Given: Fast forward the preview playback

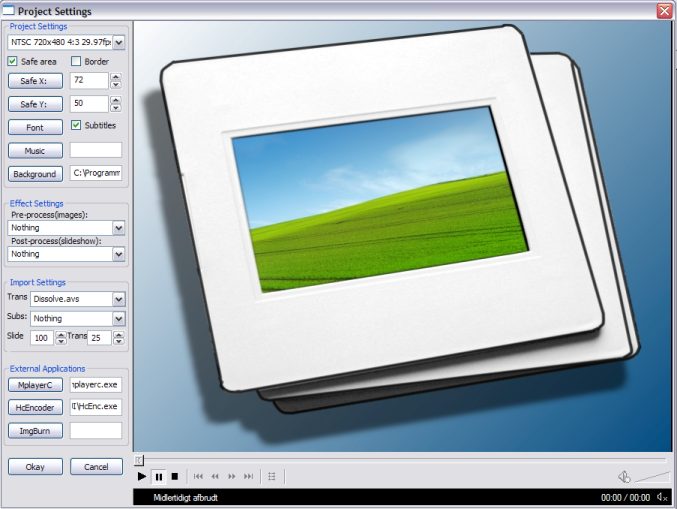Looking at the screenshot, I should tap(232, 477).
